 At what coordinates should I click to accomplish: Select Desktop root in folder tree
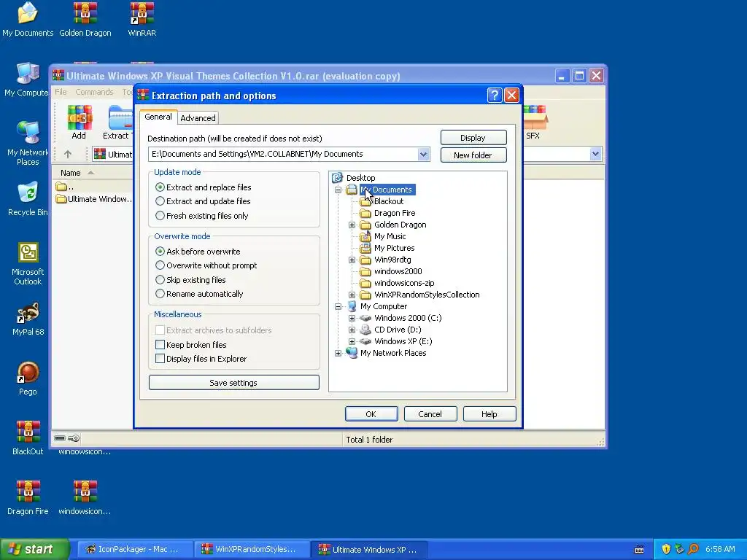coord(360,178)
